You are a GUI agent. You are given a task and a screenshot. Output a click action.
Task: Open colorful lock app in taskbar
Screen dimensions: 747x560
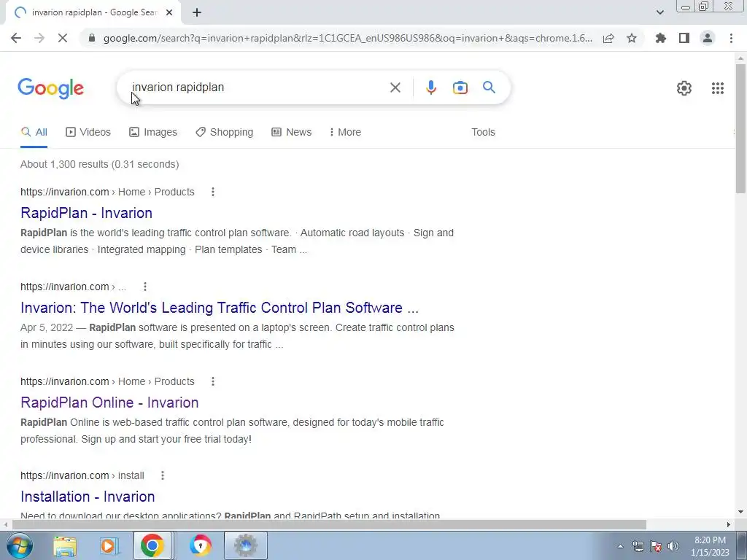201,545
